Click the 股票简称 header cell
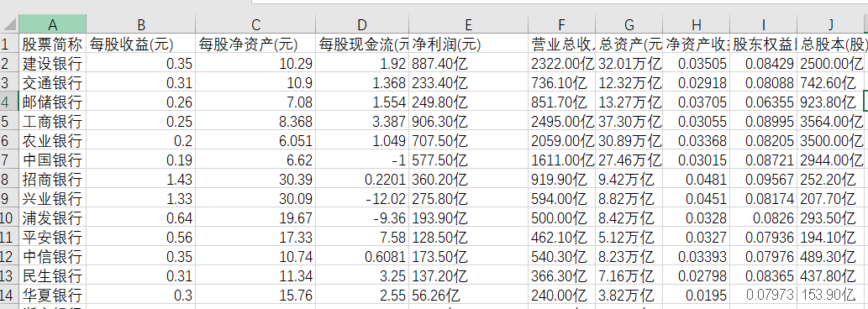Viewport: 868px width, 309px height. [53, 43]
